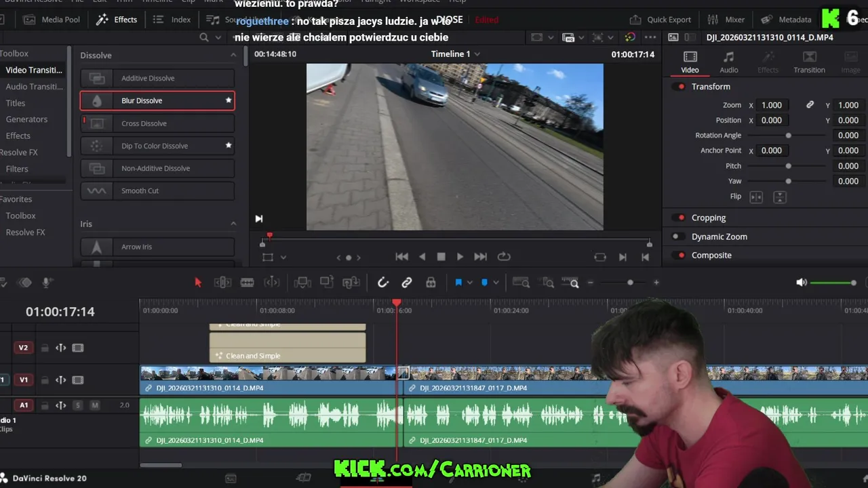Open the Index panel
The image size is (868, 488).
172,20
